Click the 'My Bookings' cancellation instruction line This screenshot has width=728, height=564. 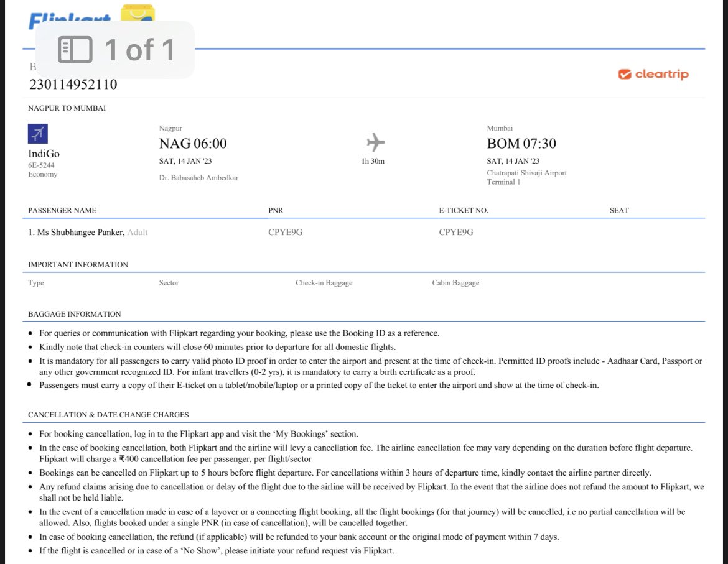198,434
